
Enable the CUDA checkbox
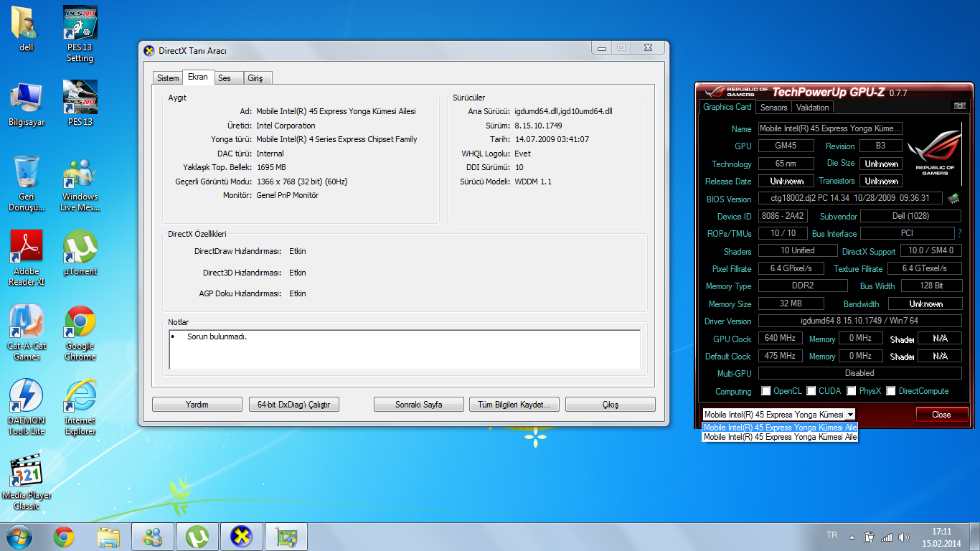coord(811,391)
